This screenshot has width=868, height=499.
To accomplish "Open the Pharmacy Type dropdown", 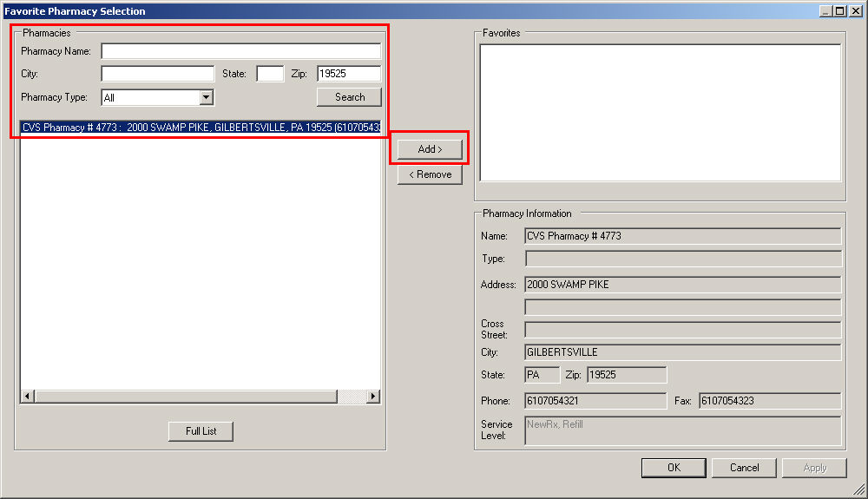I will (x=206, y=97).
